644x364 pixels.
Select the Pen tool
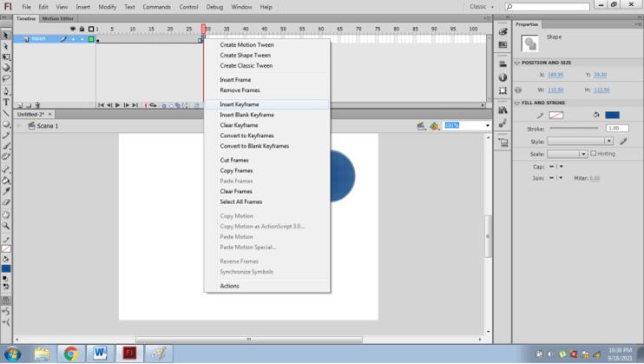click(6, 91)
